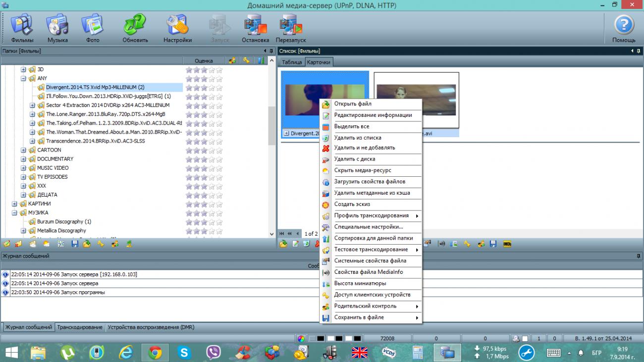Viewport: 644px width, 362px height.
Task: Expand the CARTOON folder node
Action: (23, 150)
